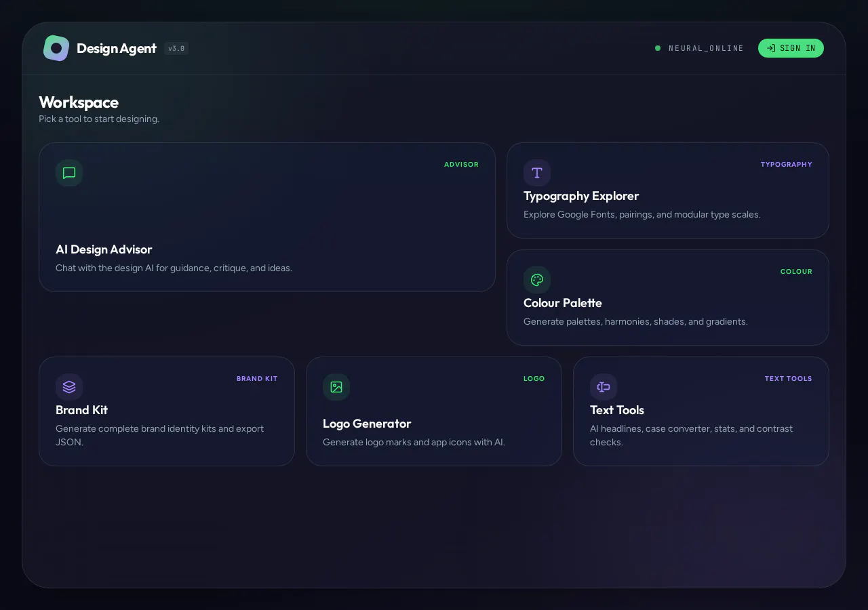Click the Design Agent logo icon

(56, 48)
